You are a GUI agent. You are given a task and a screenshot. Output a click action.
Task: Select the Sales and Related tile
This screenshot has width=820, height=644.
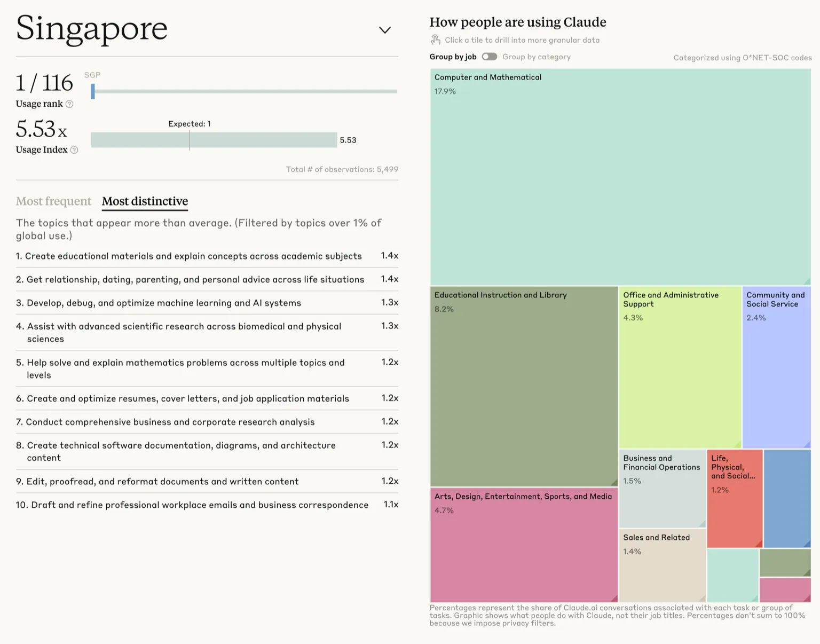[663, 566]
